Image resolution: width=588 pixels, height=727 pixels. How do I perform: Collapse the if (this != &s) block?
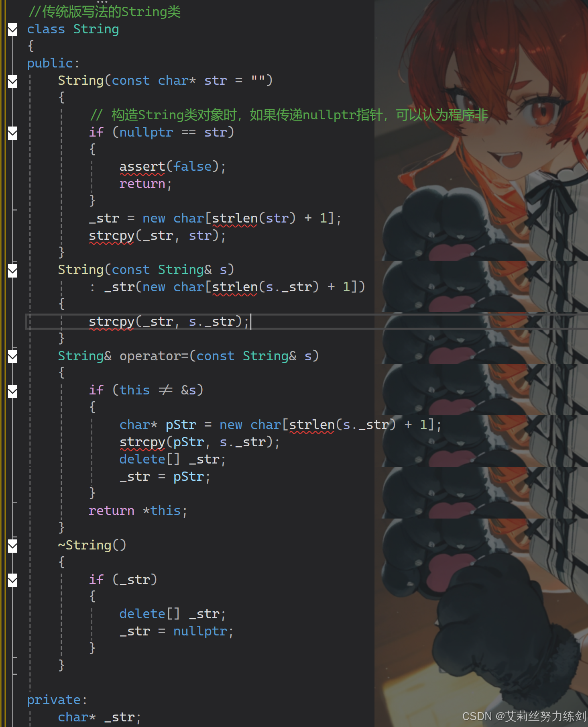click(x=12, y=391)
